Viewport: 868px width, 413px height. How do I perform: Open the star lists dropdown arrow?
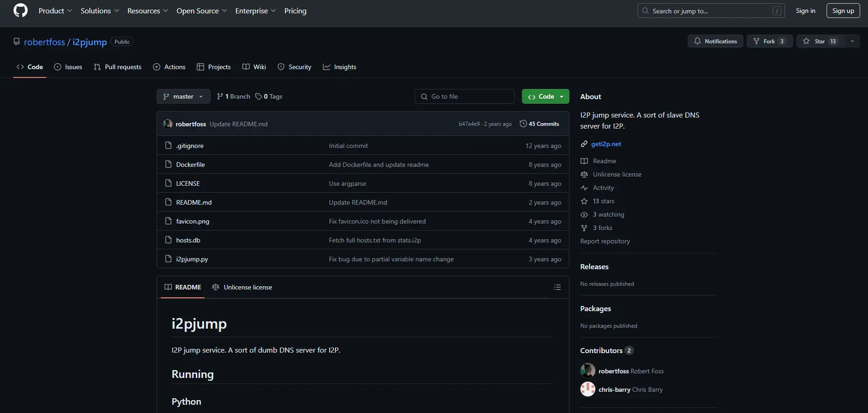coord(852,41)
